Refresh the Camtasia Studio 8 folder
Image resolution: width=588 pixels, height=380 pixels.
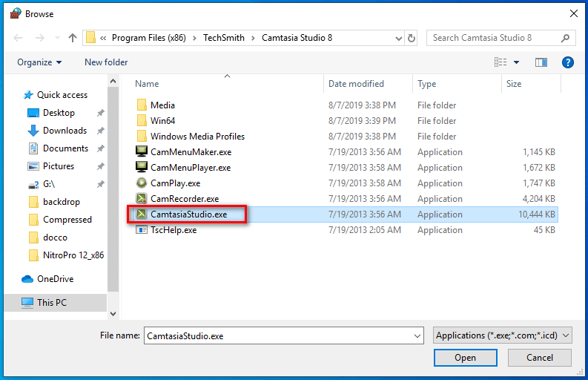(412, 38)
